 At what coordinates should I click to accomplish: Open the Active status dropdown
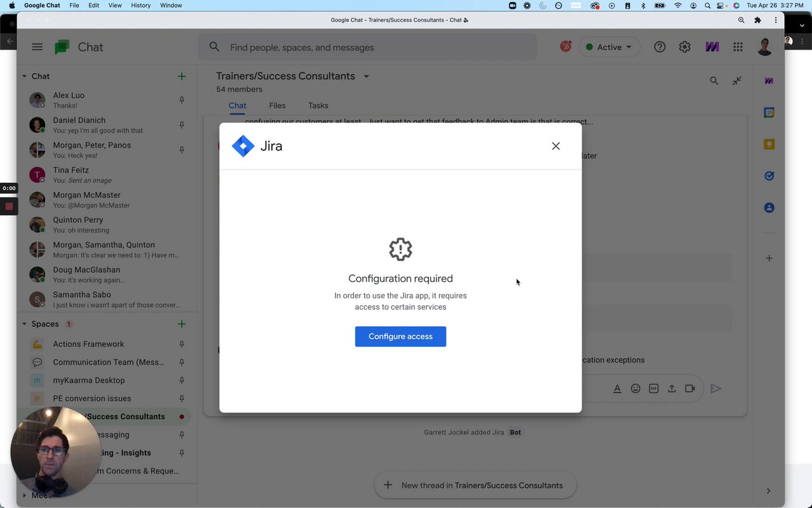coord(609,47)
